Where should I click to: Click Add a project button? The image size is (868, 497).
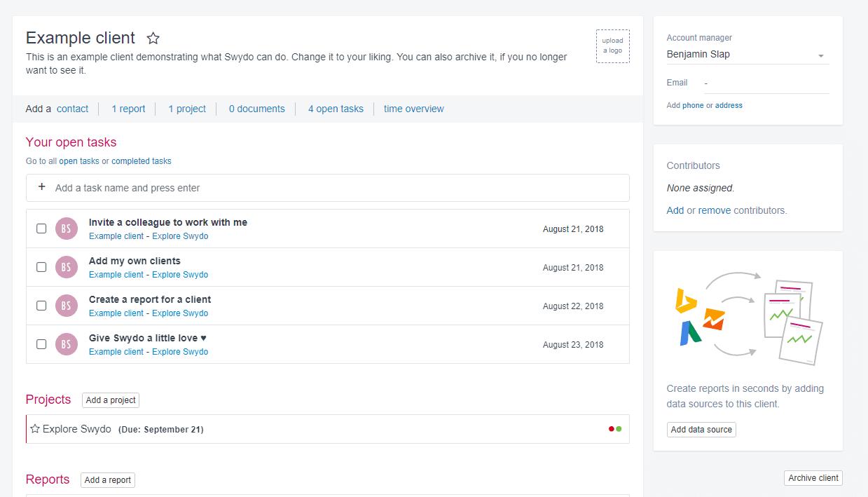point(111,400)
